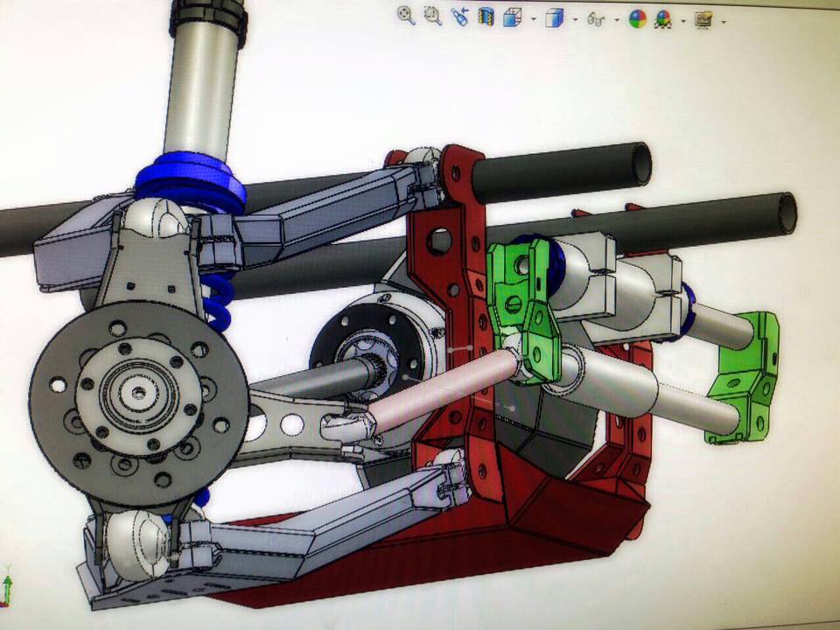840x630 pixels.
Task: Open the View Settings monitor icon
Action: (703, 20)
